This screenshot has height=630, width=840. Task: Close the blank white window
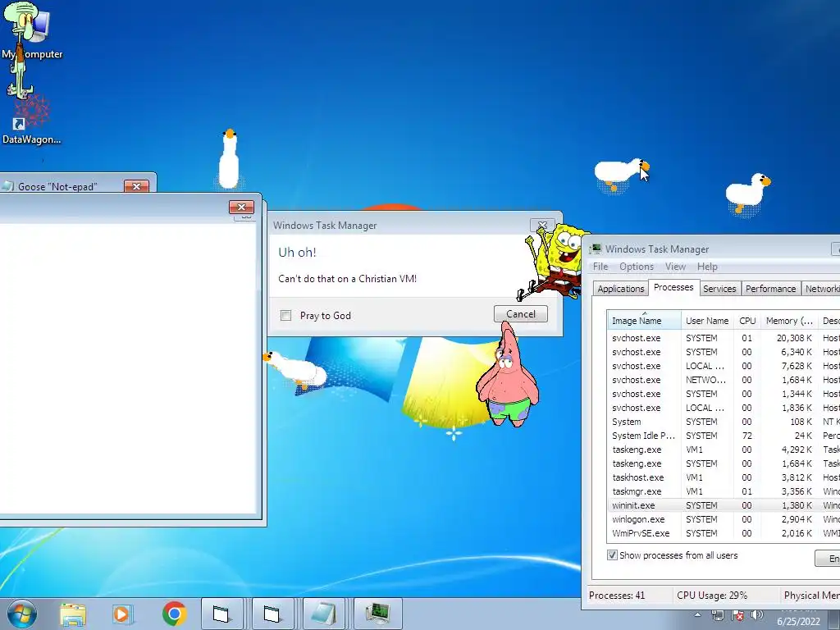(242, 207)
